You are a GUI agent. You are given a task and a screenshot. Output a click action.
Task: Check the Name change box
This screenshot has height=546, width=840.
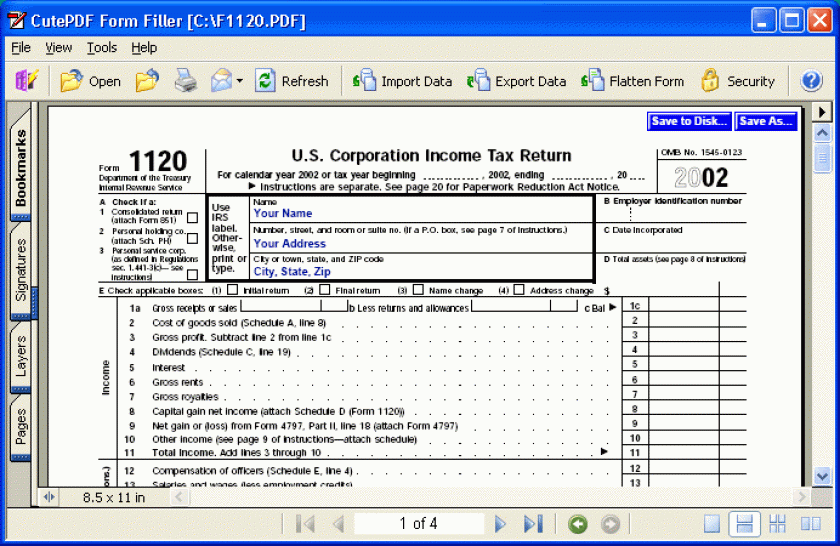point(418,290)
